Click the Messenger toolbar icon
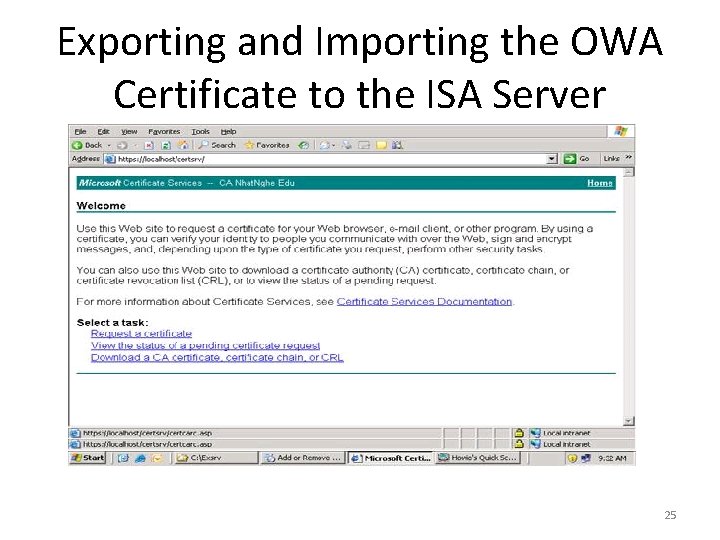 coord(398,145)
